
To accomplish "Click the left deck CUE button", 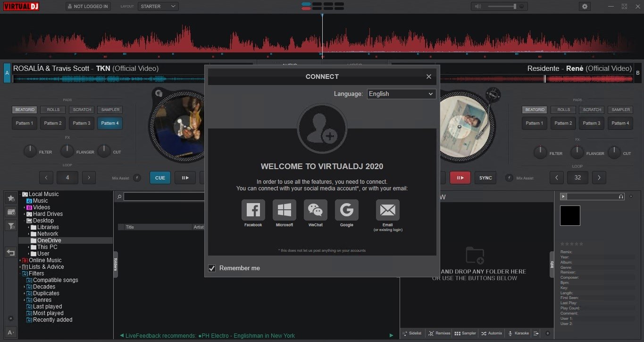I will coord(160,178).
